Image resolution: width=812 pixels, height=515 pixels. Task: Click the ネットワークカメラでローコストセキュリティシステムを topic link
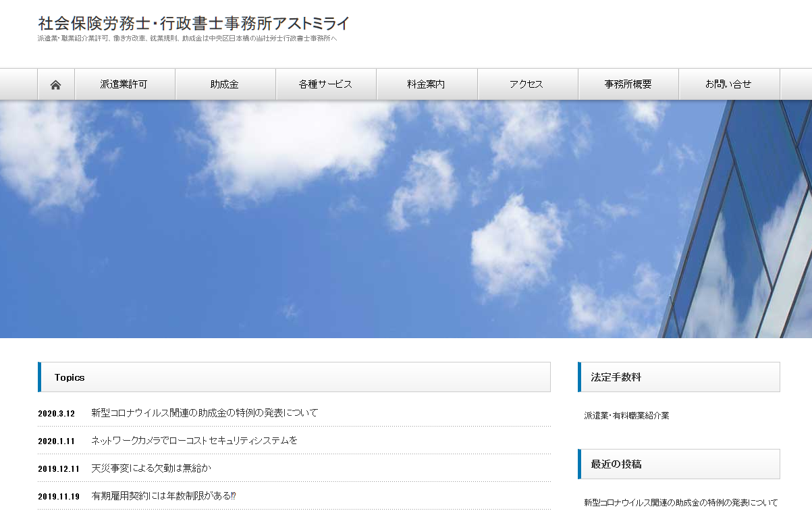point(196,439)
